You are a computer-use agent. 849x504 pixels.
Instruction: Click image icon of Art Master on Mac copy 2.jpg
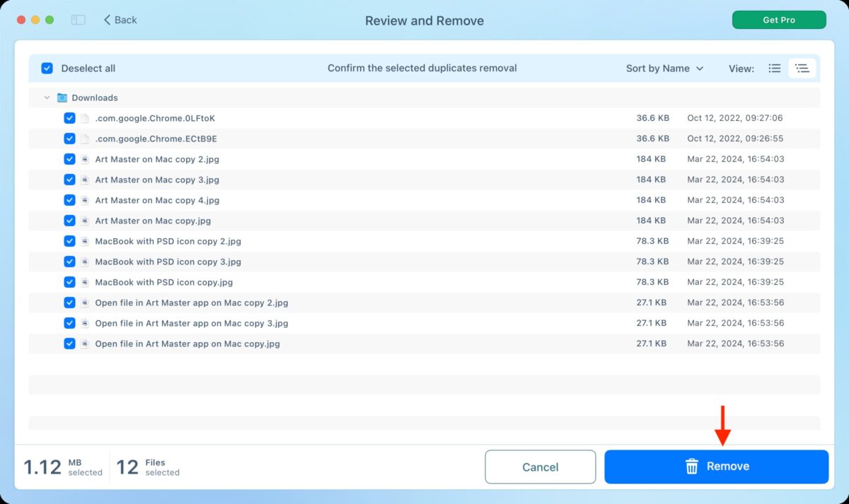coord(85,160)
